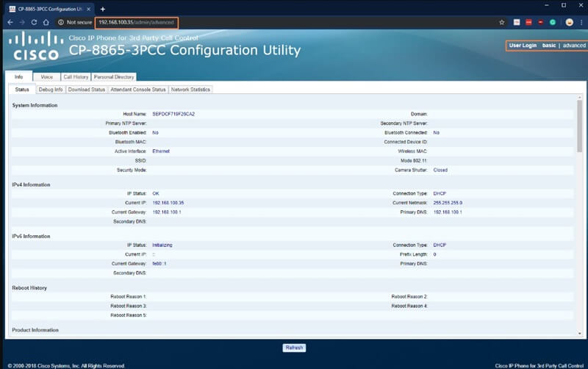Go to the browser home page icon

pos(46,22)
